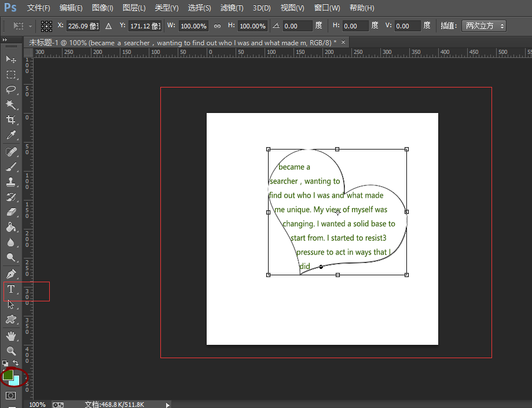Image resolution: width=532 pixels, height=408 pixels.
Task: Open the 图层(L) menu
Action: (x=134, y=8)
